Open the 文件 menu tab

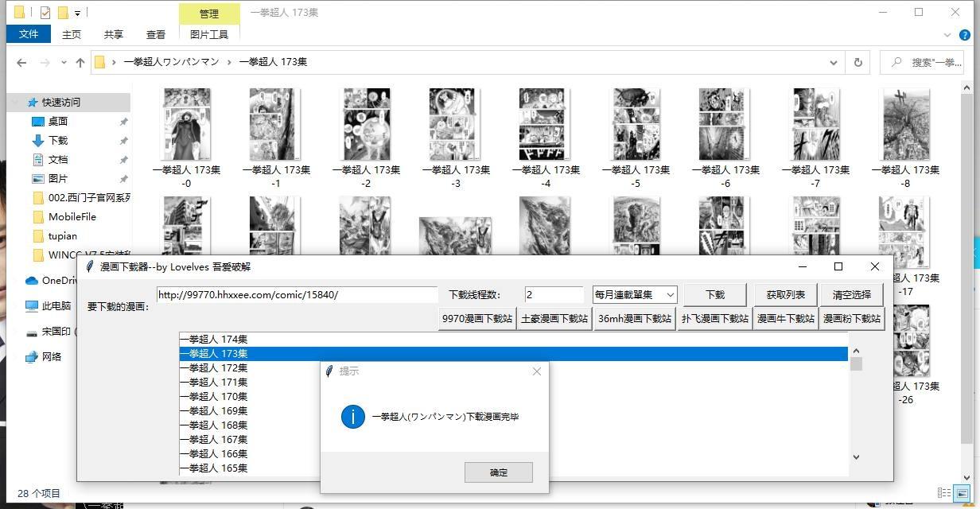point(29,34)
